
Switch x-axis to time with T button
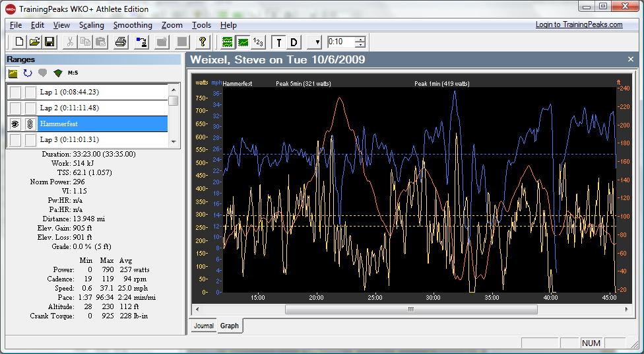coord(279,42)
